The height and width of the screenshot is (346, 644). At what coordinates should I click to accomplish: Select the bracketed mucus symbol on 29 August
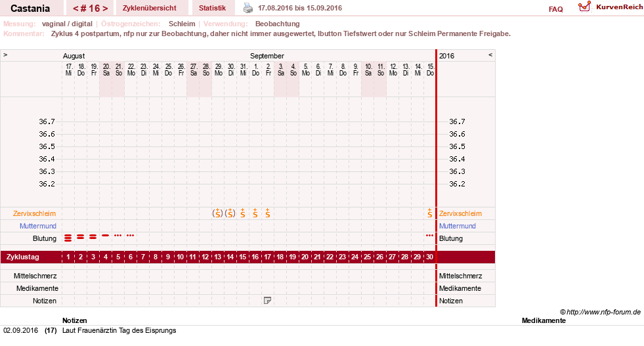pos(218,213)
